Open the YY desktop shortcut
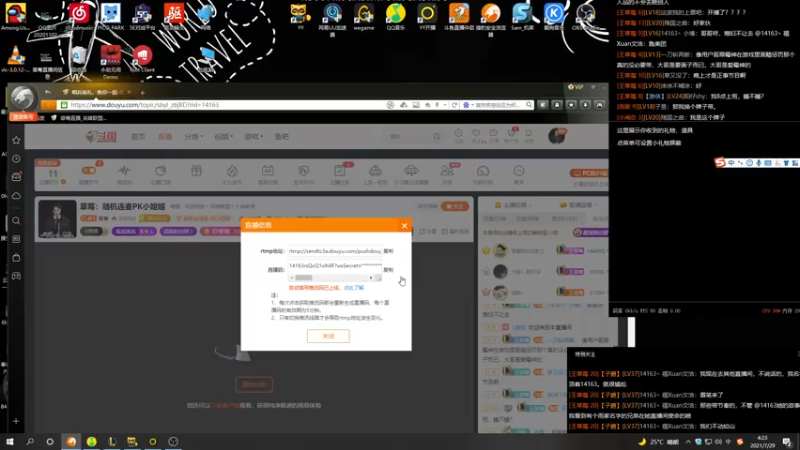 click(301, 16)
